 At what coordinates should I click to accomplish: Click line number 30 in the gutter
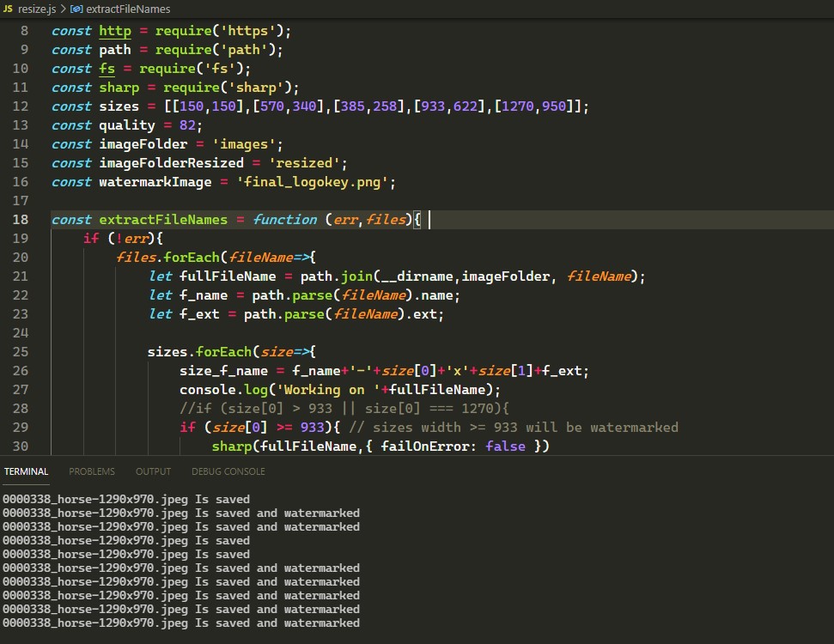click(21, 447)
